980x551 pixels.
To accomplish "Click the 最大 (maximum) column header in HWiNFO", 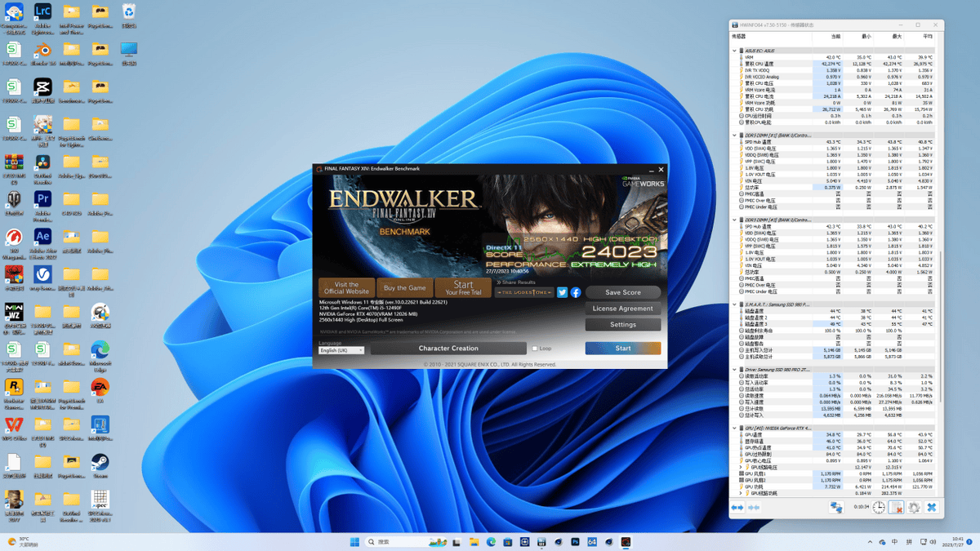I will click(896, 37).
